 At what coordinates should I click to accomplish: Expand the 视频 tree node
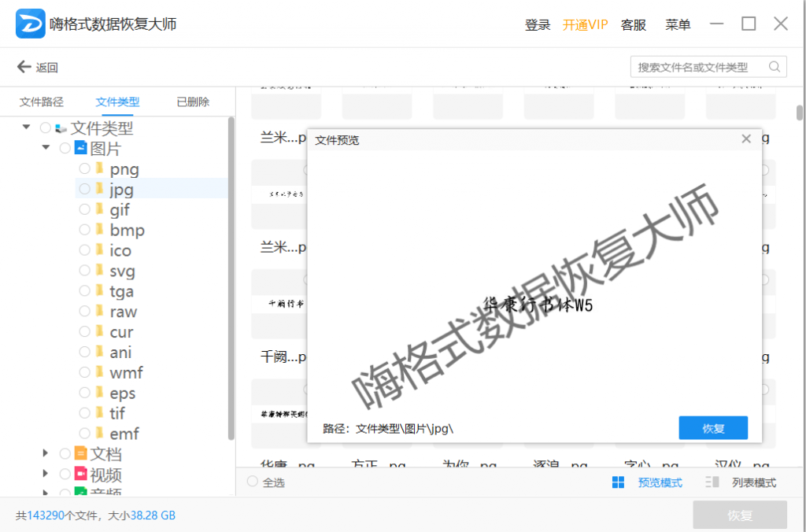tap(46, 473)
